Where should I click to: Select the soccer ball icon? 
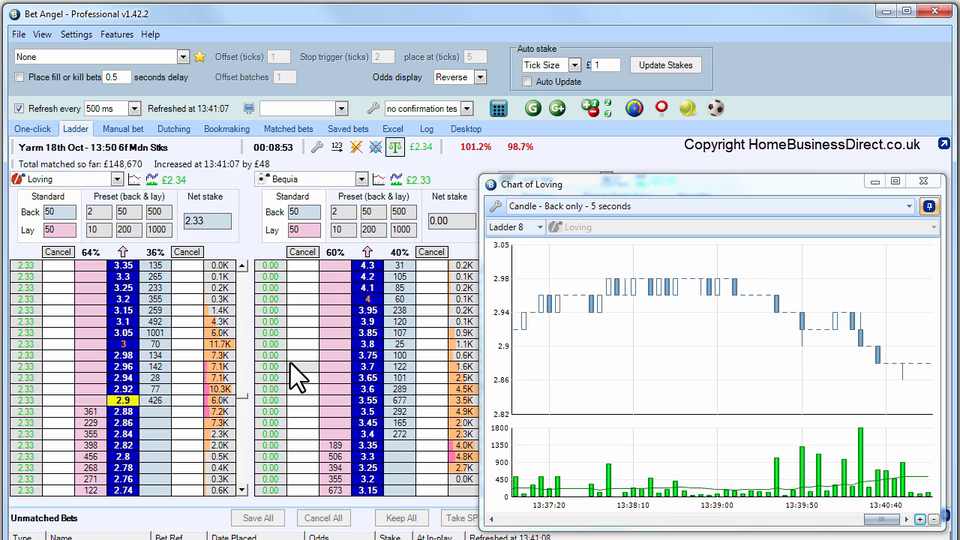pos(716,108)
